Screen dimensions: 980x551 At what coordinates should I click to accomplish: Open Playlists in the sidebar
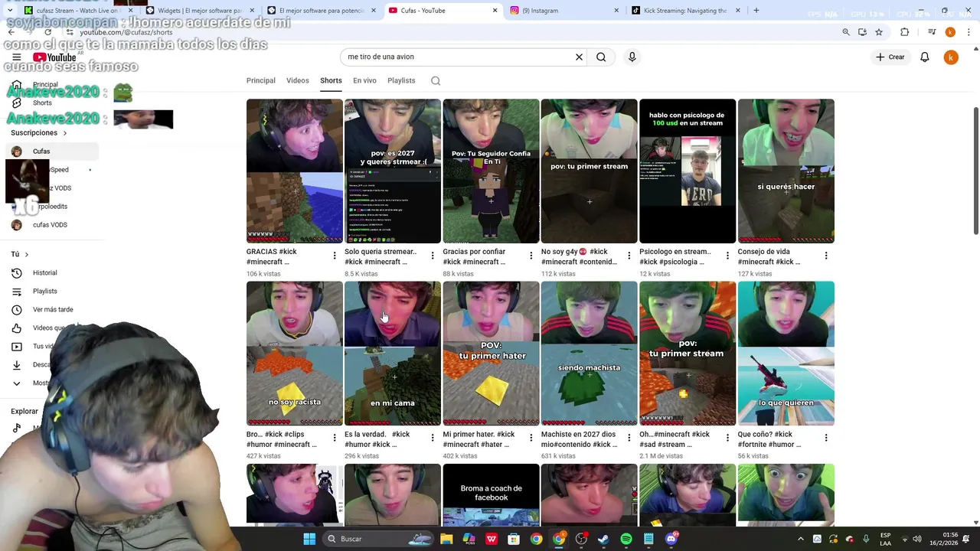pos(44,291)
